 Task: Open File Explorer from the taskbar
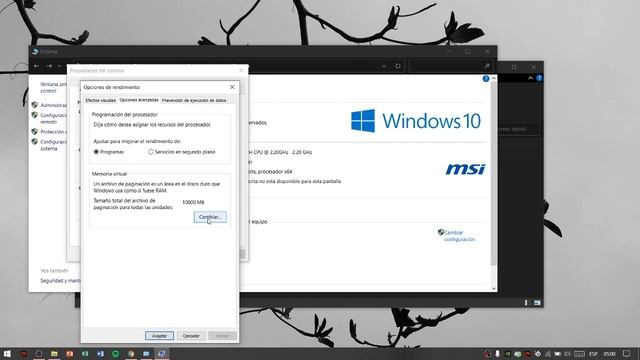point(54,353)
